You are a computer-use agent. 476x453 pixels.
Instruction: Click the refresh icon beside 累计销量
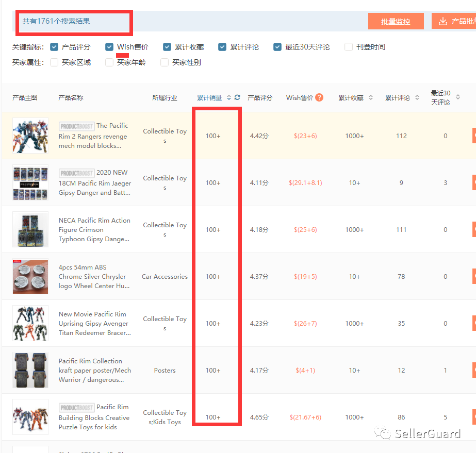click(x=237, y=97)
